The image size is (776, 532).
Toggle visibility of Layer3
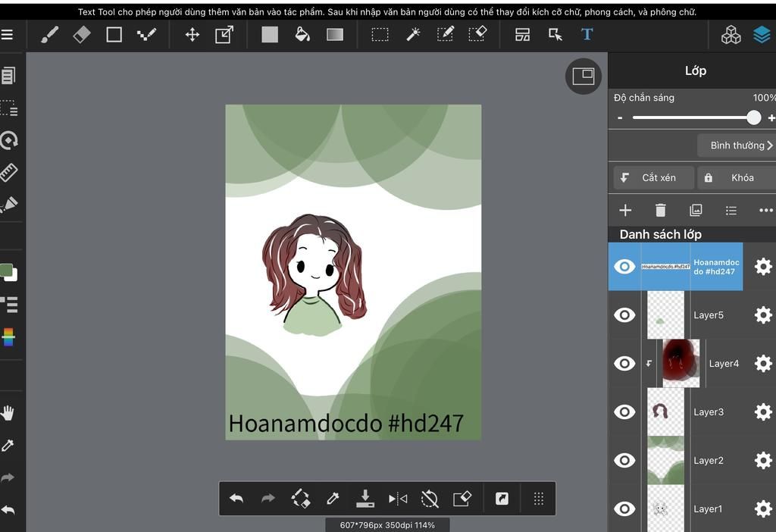pyautogui.click(x=624, y=412)
